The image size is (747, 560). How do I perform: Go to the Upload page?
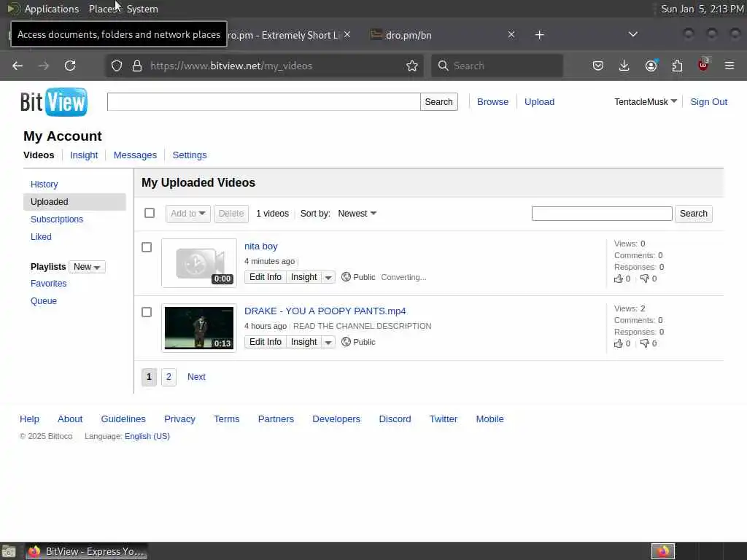pos(539,102)
